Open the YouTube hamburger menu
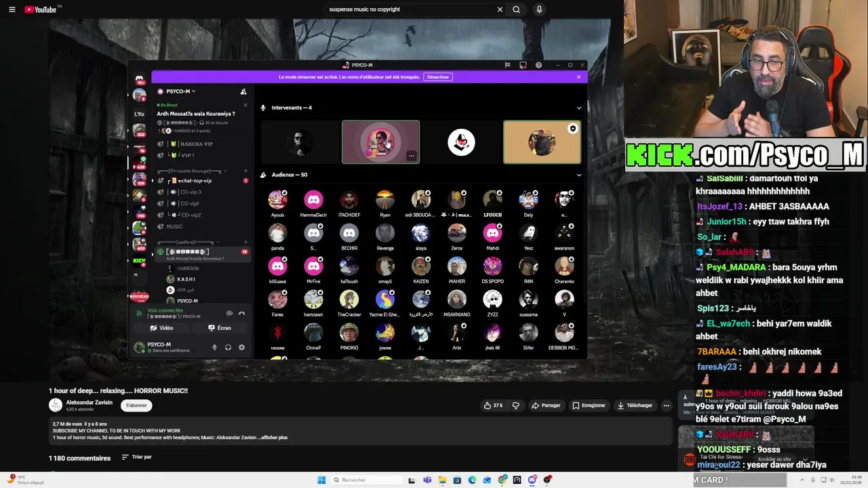 12,9
